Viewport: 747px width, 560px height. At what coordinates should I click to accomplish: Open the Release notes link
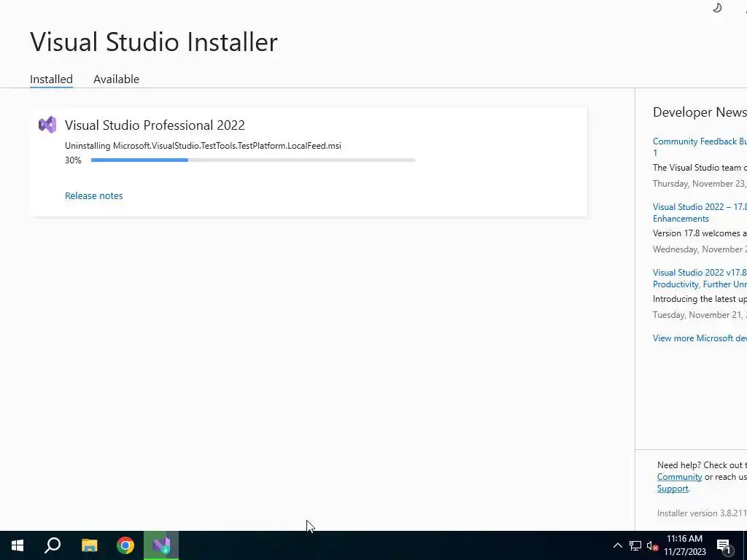coord(94,195)
